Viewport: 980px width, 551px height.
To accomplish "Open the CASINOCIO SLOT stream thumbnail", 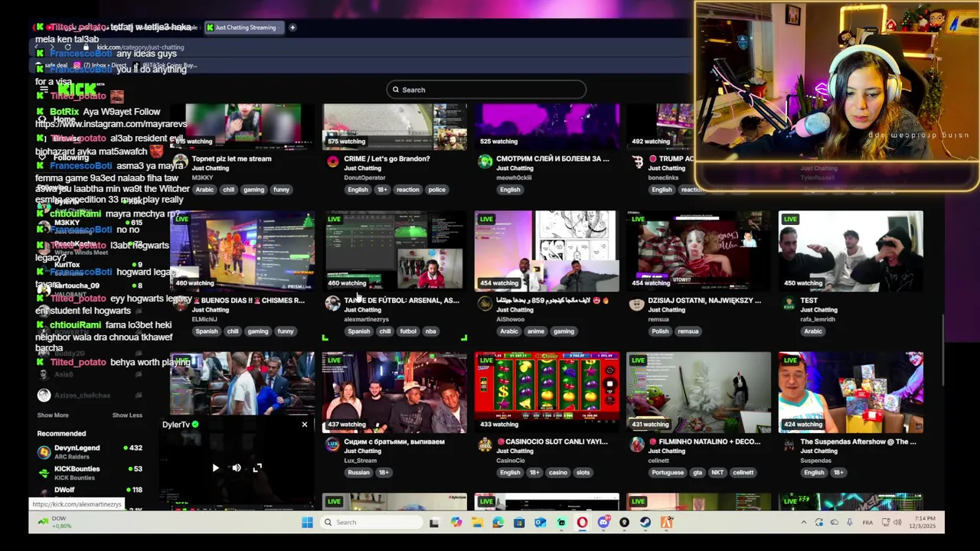I will (x=547, y=393).
